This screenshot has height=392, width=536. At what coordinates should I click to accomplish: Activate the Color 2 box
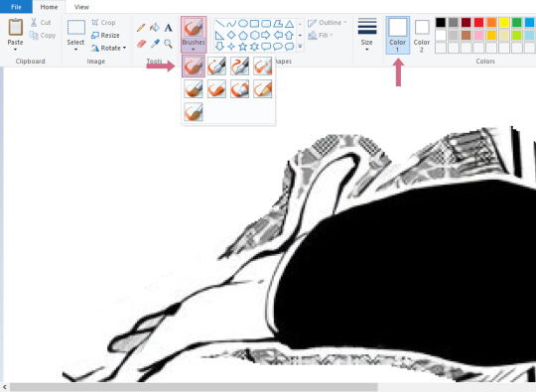tap(422, 35)
